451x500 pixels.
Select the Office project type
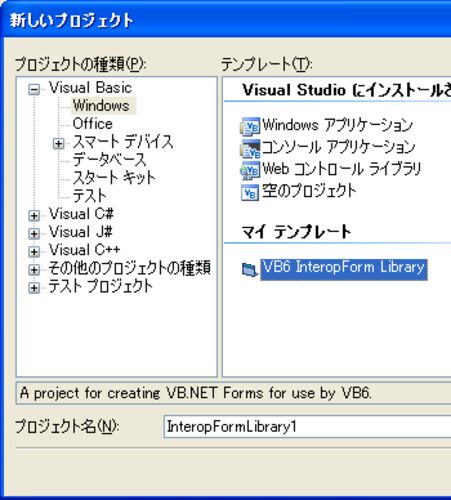click(93, 124)
